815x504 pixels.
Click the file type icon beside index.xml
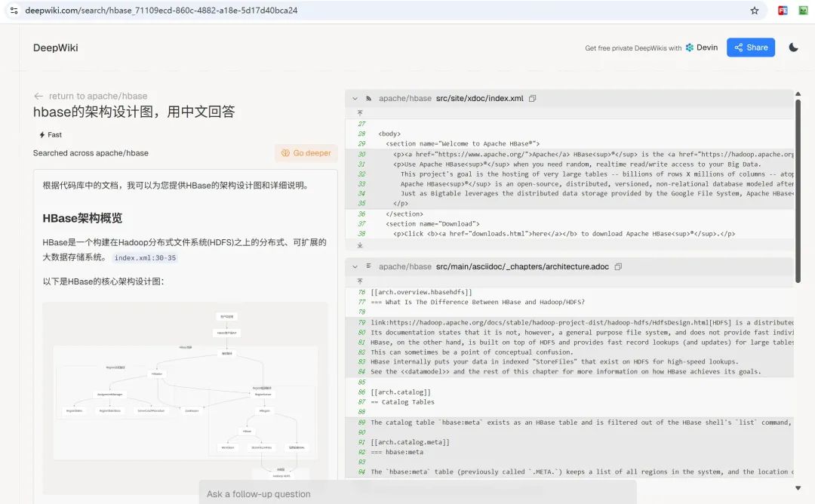tap(368, 98)
